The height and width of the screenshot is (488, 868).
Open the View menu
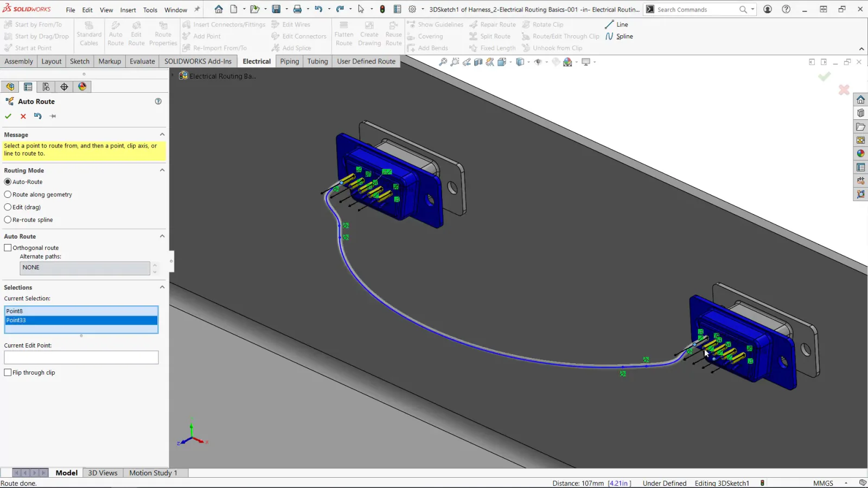[106, 10]
